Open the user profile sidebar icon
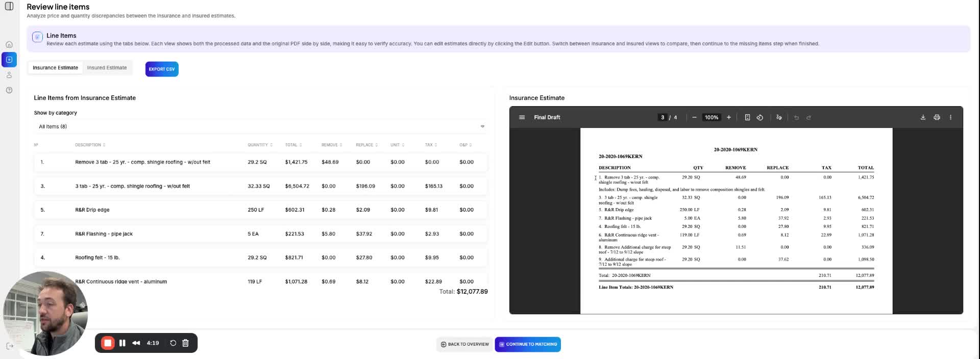The height and width of the screenshot is (359, 980). [9, 75]
